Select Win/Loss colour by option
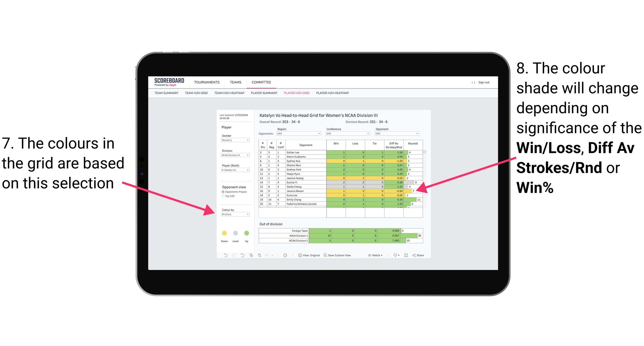The width and height of the screenshot is (644, 346). (234, 215)
